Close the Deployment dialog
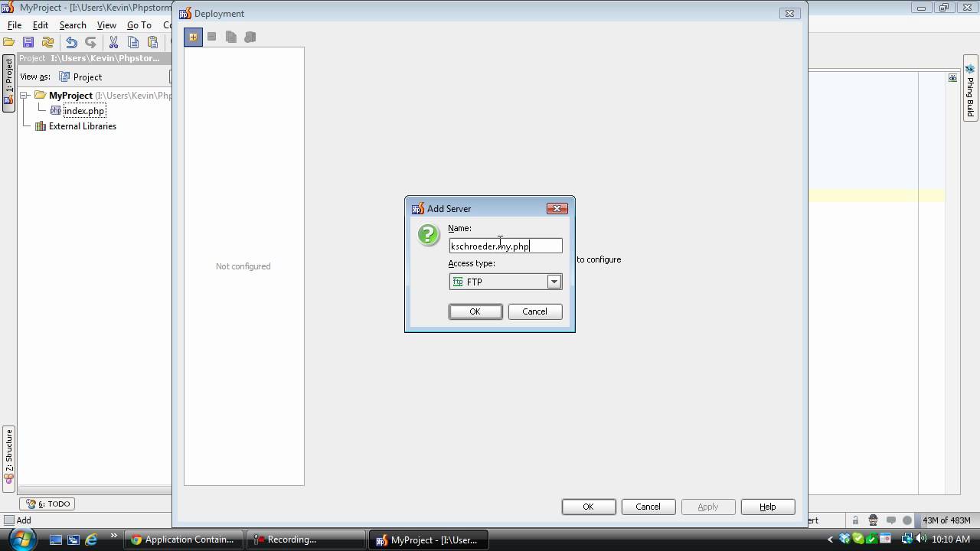The image size is (980, 551). [x=789, y=13]
